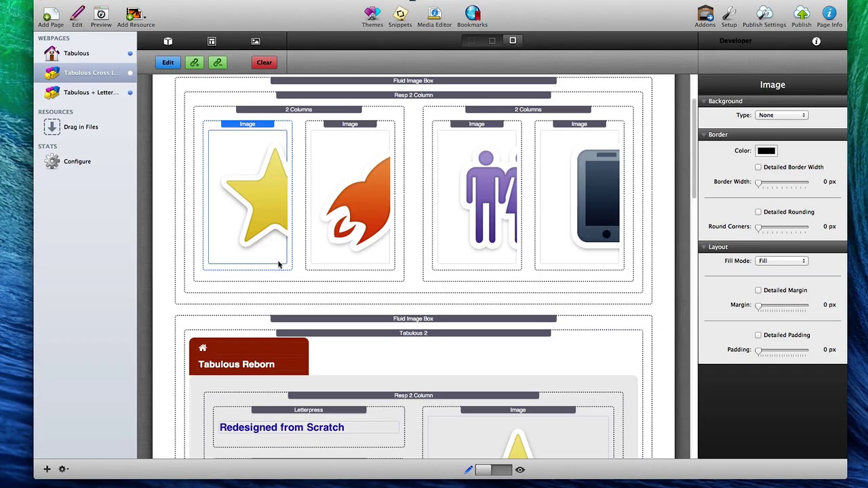868x488 pixels.
Task: Open Configure under Stats
Action: [x=77, y=161]
